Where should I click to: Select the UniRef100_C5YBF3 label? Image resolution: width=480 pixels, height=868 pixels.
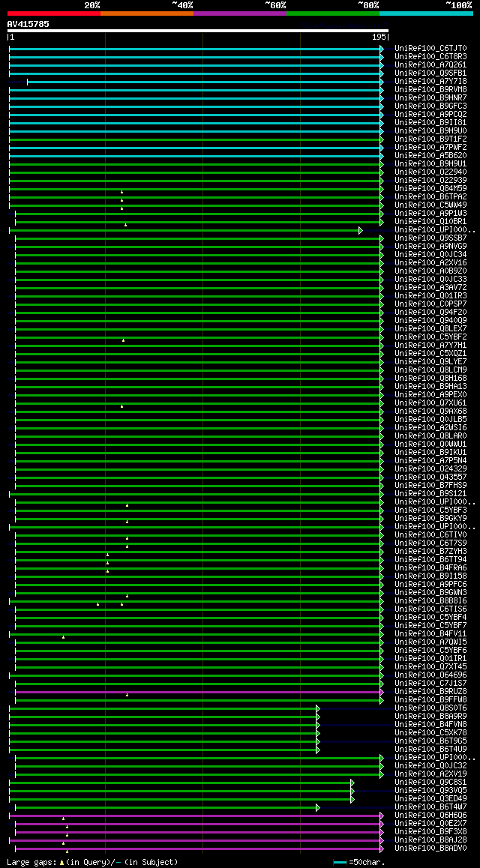click(430, 510)
